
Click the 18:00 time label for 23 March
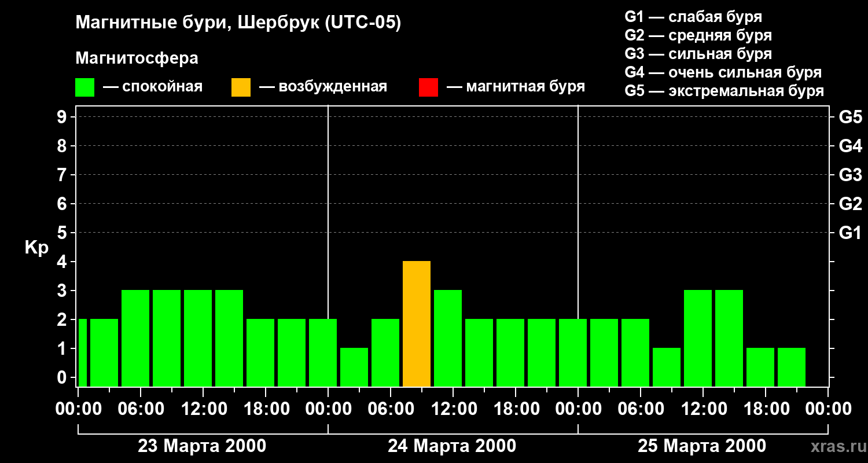(x=266, y=409)
